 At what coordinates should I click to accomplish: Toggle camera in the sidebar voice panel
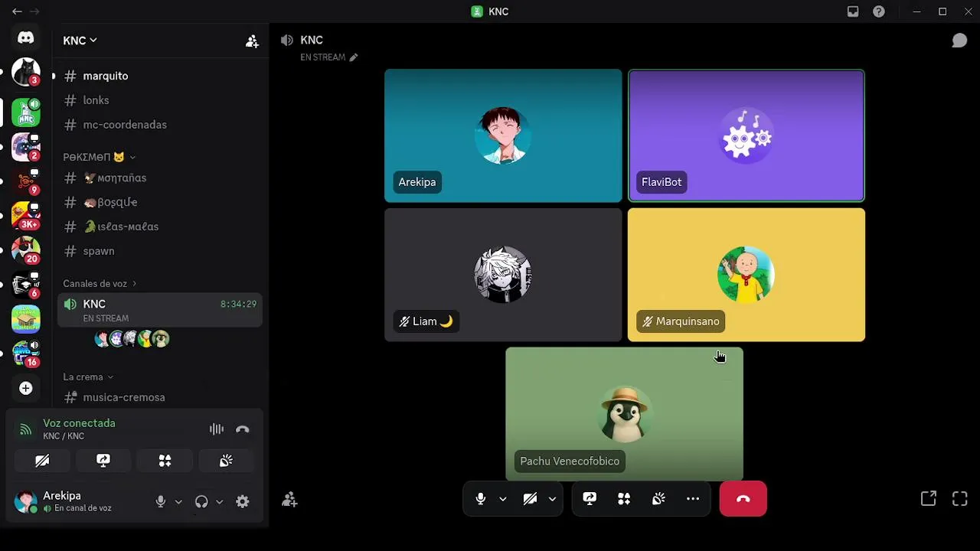pos(42,461)
